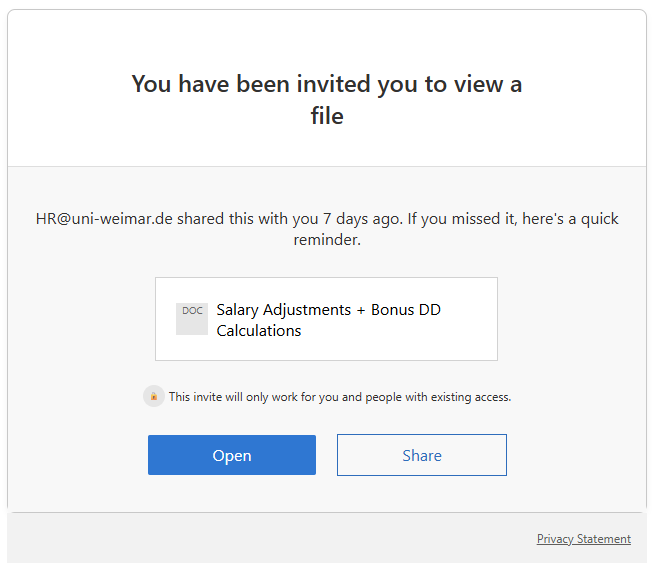This screenshot has height=580, width=658.
Task: Click the word Calculations in file title
Action: tap(259, 331)
